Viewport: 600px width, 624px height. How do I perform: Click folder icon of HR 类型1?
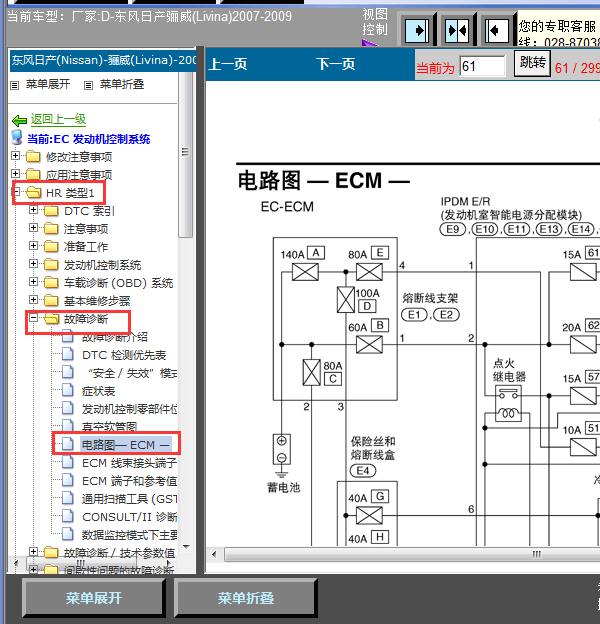(x=34, y=193)
